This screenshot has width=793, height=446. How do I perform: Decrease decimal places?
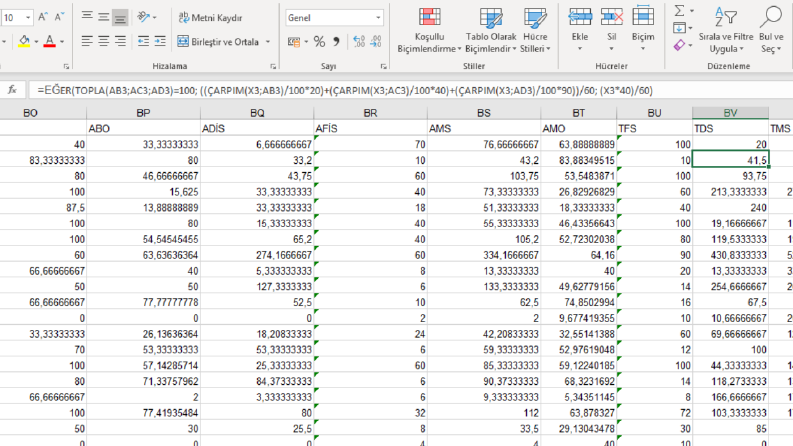coord(376,41)
